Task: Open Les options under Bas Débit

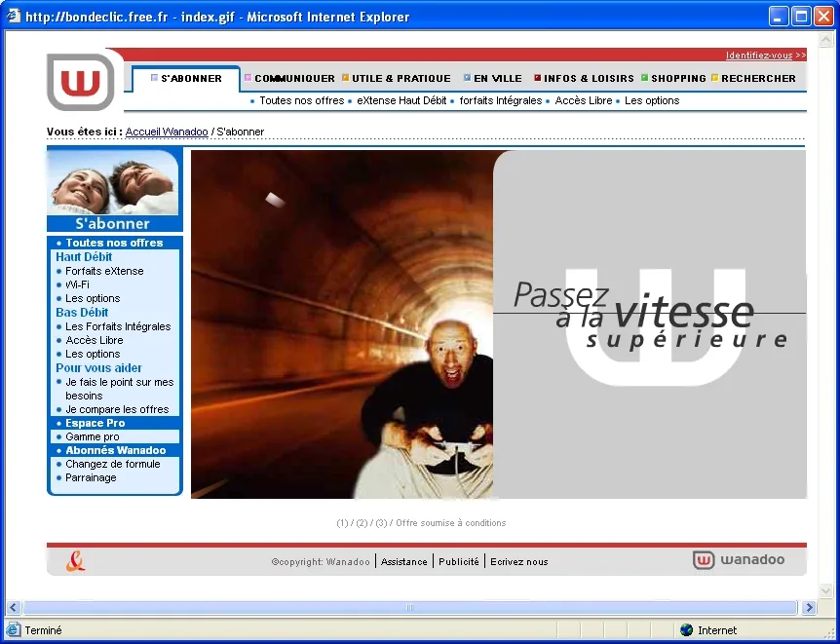Action: click(93, 354)
